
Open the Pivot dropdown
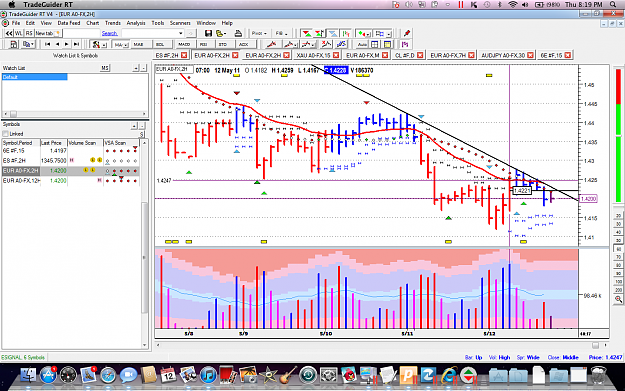coord(259,33)
